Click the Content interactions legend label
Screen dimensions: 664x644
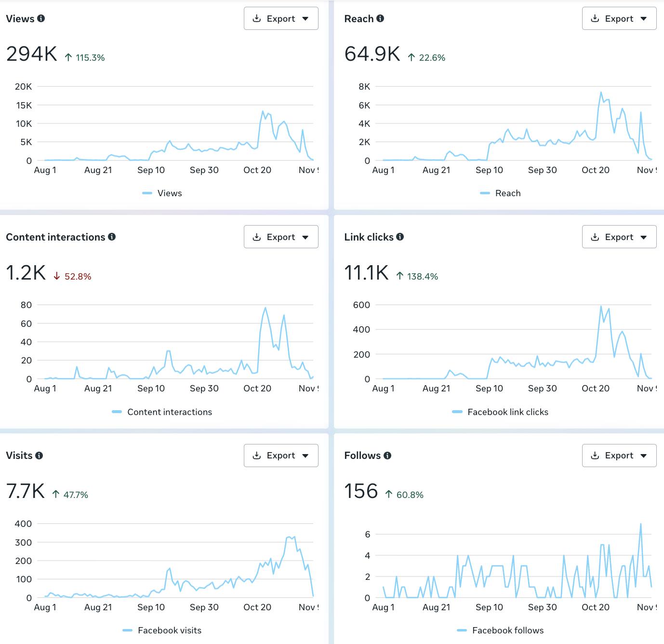pyautogui.click(x=170, y=412)
